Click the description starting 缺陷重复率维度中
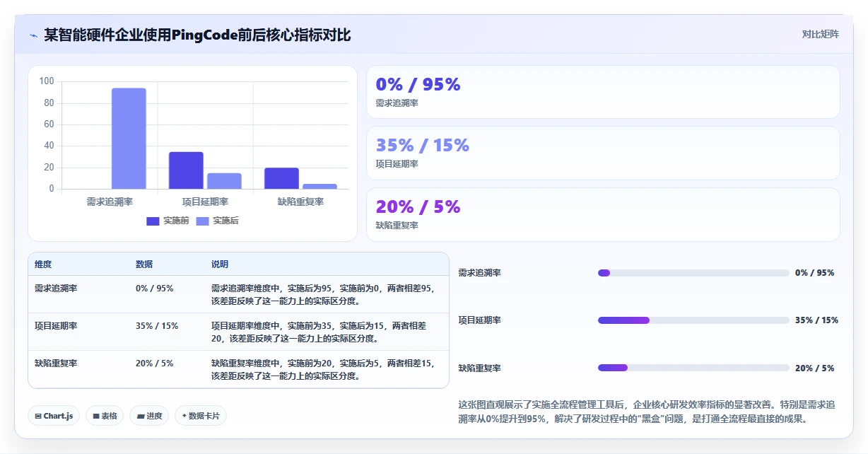 point(323,369)
